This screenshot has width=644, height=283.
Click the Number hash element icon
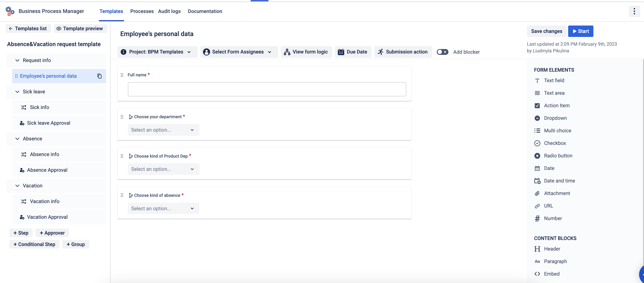(537, 219)
